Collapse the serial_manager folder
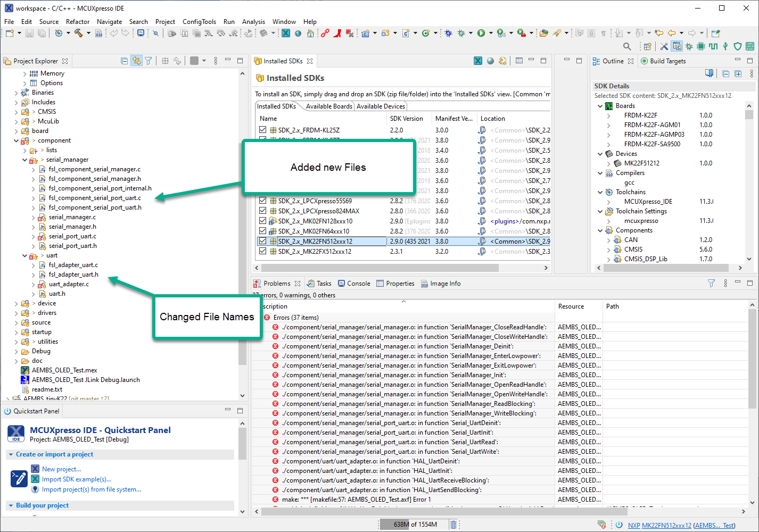Viewport: 759px width, 532px height. click(25, 160)
